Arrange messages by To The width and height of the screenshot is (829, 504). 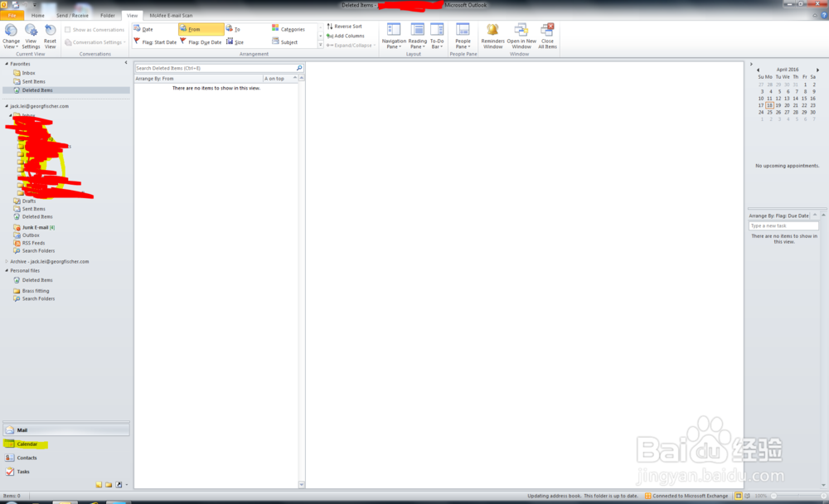(234, 29)
